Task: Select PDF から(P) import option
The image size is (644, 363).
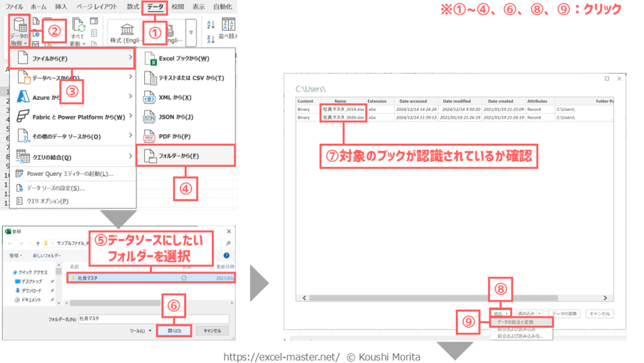Action: point(174,137)
